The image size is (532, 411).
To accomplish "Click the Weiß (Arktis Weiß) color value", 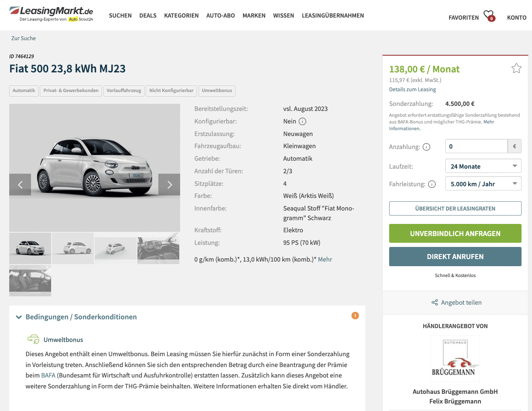I will (x=309, y=196).
